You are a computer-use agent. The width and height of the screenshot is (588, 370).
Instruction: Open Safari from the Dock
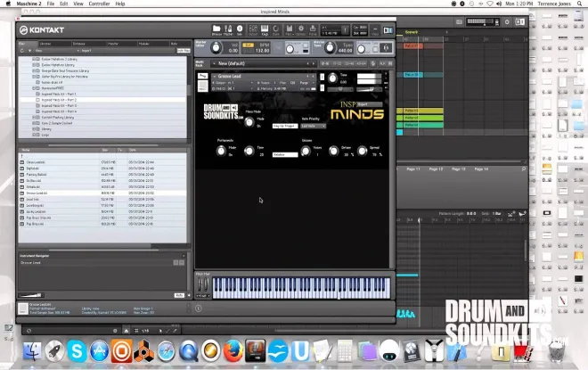click(x=166, y=351)
